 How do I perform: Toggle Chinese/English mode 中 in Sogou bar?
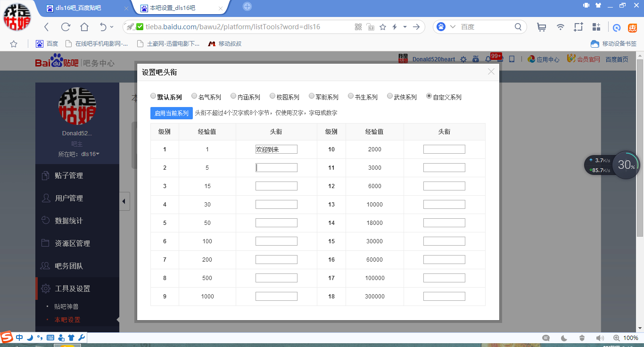click(x=19, y=338)
